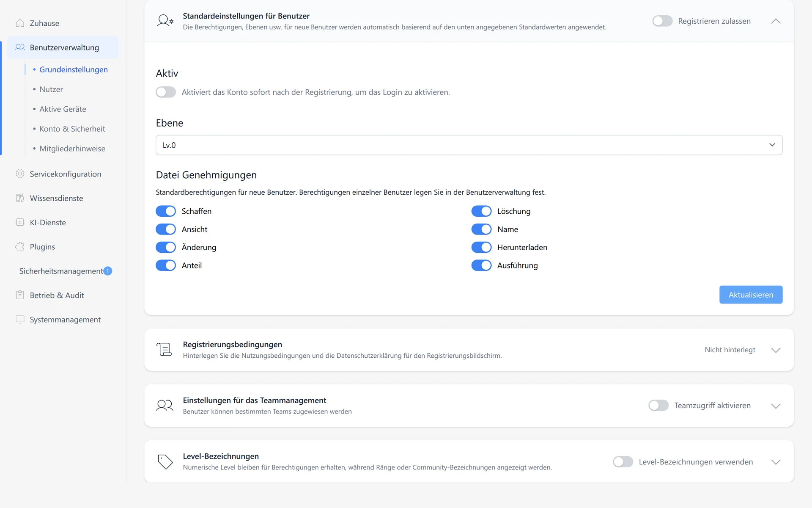Viewport: 812px width, 508px height.
Task: Click the Level-Bezeichnungen tag icon
Action: [165, 461]
